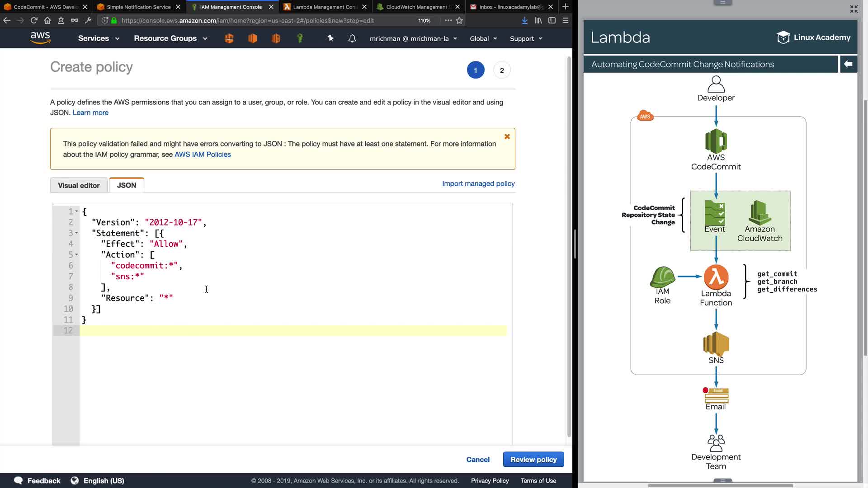Click the browser home icon

[x=47, y=20]
